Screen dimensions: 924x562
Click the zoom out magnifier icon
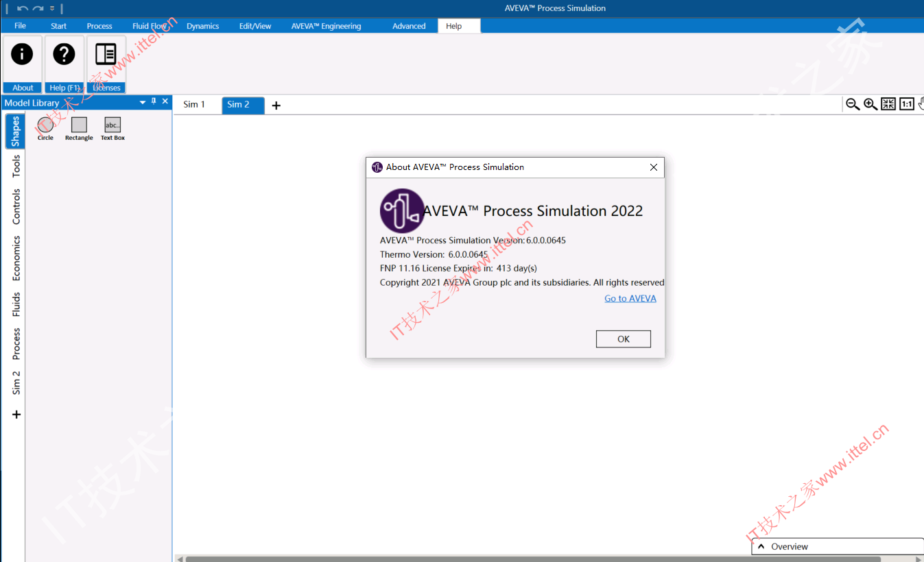[x=853, y=104]
